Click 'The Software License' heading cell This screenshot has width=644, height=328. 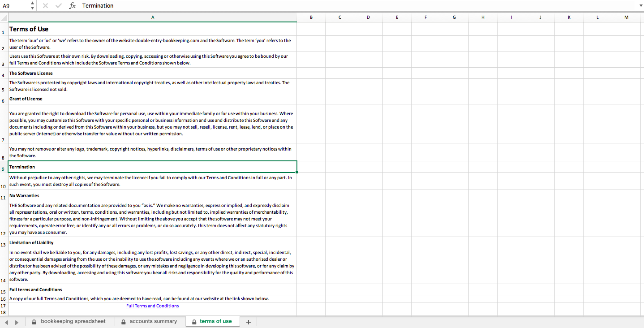pyautogui.click(x=153, y=73)
